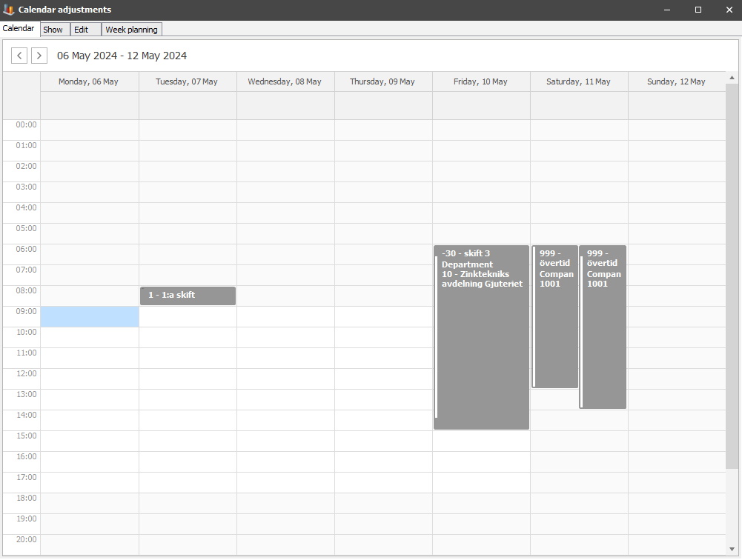Click the highlighted Monday 09:00 time slot
742x560 pixels.
point(90,316)
